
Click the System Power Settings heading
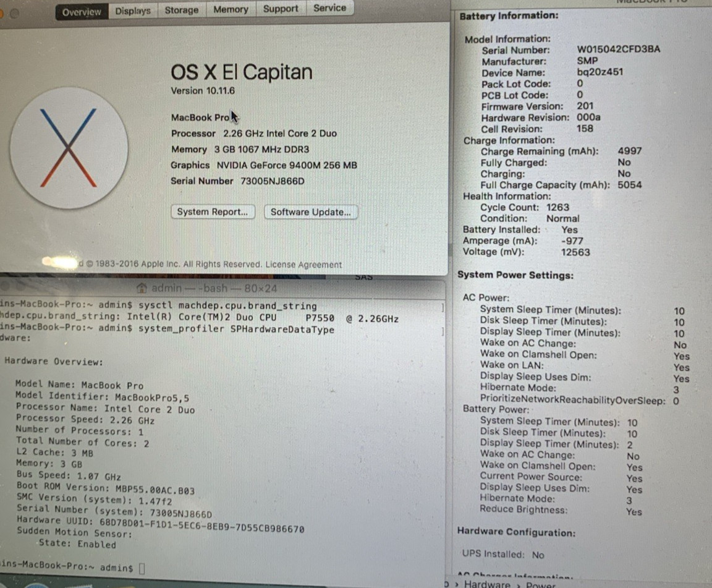click(x=515, y=275)
